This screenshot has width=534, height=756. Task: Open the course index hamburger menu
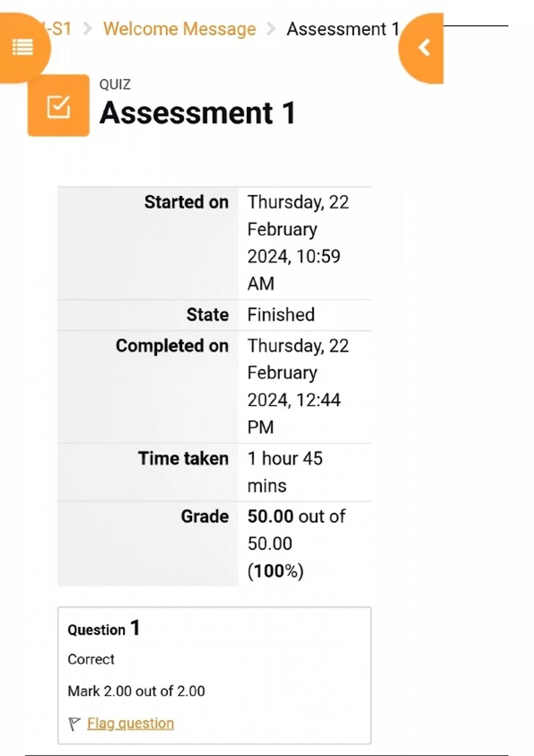(x=23, y=47)
